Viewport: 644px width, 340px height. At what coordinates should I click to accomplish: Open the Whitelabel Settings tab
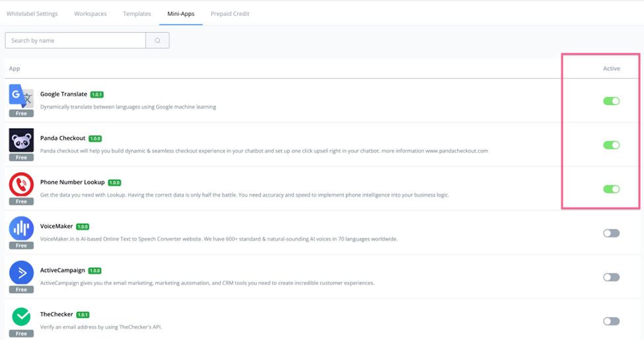[32, 14]
